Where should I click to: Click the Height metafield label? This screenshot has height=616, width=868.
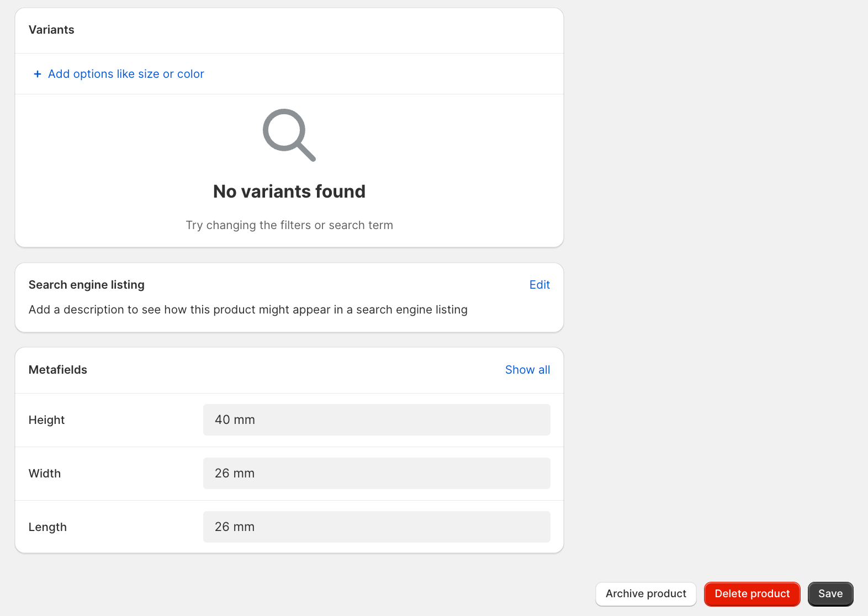tap(47, 420)
